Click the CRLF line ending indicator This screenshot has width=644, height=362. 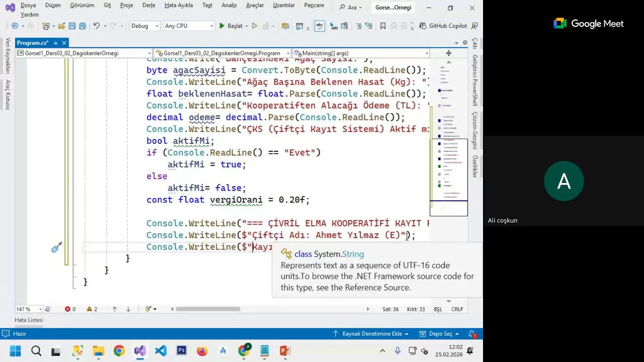(457, 309)
